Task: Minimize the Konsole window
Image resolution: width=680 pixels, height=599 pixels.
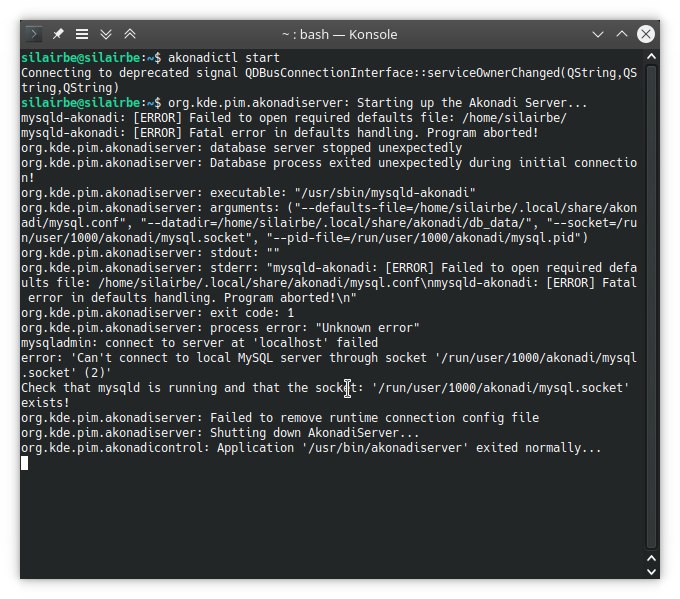Action: [x=598, y=34]
